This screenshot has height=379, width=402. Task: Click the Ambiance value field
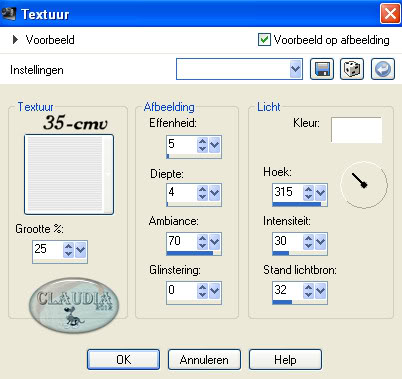point(182,241)
